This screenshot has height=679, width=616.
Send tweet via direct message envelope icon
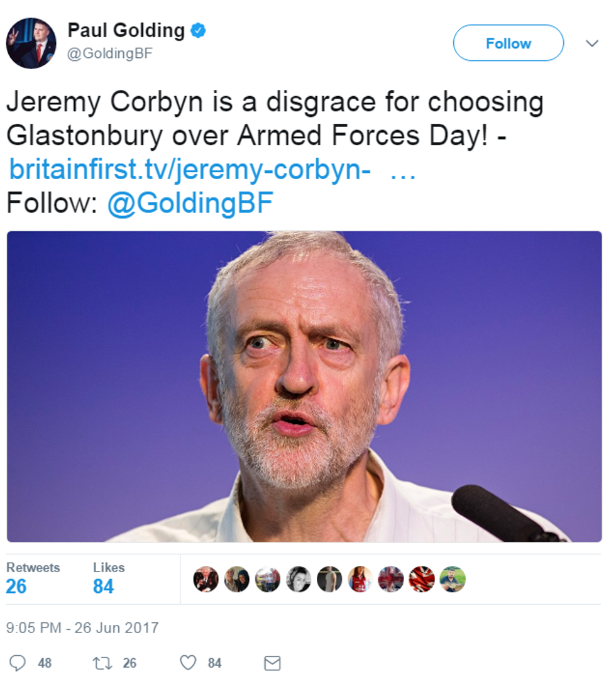(x=272, y=663)
